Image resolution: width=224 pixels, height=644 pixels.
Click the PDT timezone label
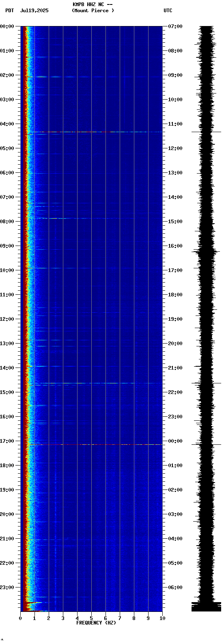(9, 11)
